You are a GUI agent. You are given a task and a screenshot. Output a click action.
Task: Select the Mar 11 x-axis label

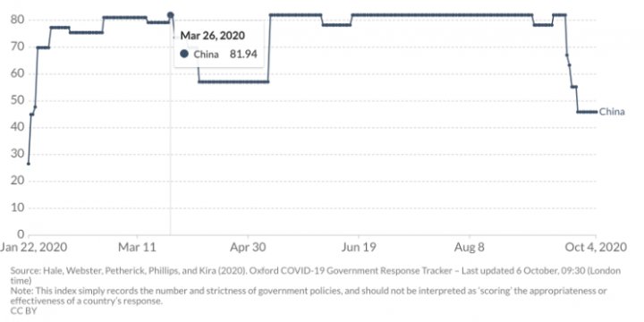tap(137, 247)
